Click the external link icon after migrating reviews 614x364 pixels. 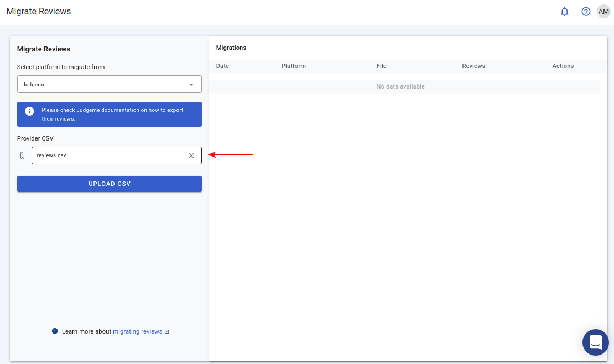167,331
